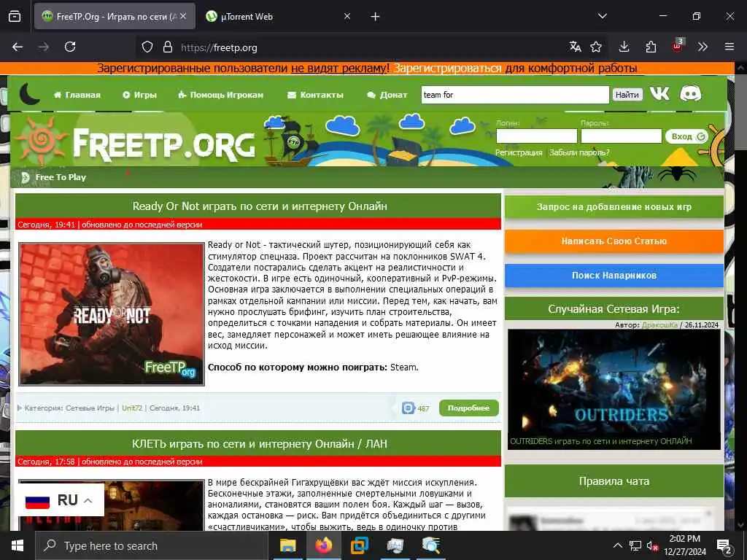This screenshot has width=747, height=560.
Task: Toggle the dark mode moon icon
Action: 29,93
